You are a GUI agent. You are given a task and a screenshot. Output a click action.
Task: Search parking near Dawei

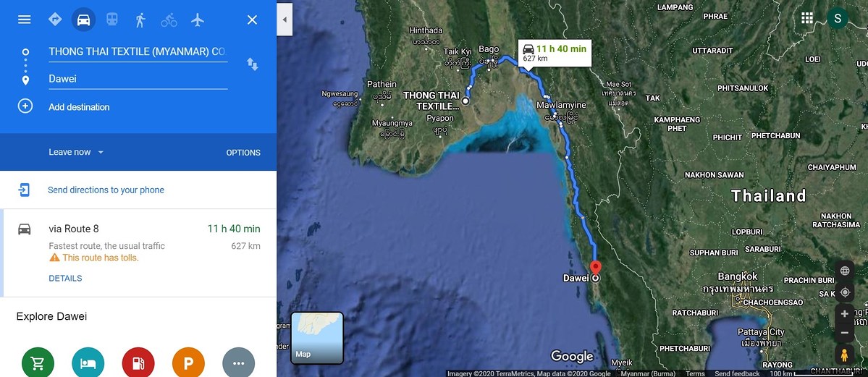click(x=188, y=363)
